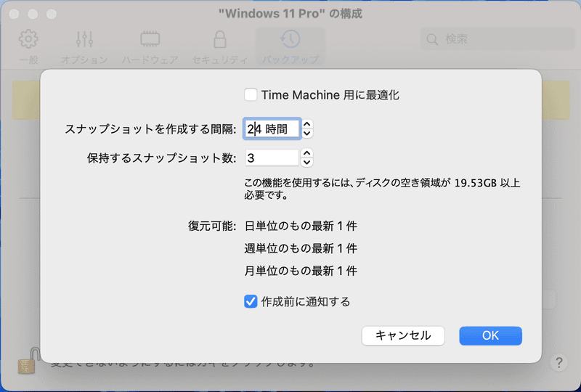Click the 日単位のもの最新 1 件 text
Image resolution: width=581 pixels, height=392 pixels.
pyautogui.click(x=301, y=226)
